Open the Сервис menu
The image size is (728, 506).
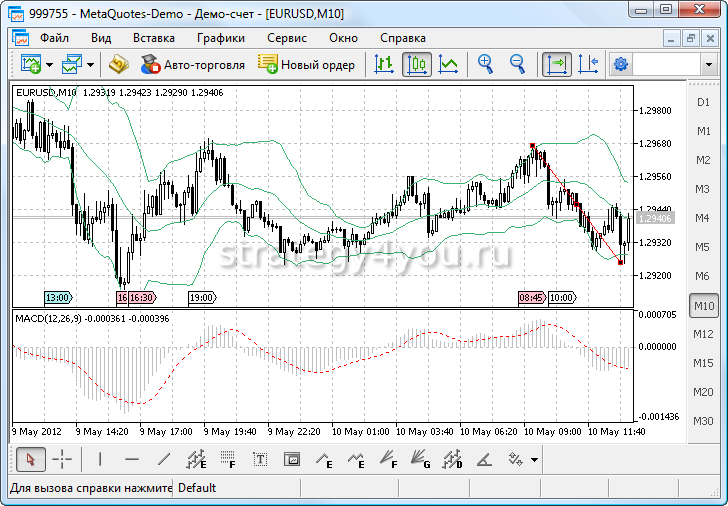pyautogui.click(x=287, y=38)
